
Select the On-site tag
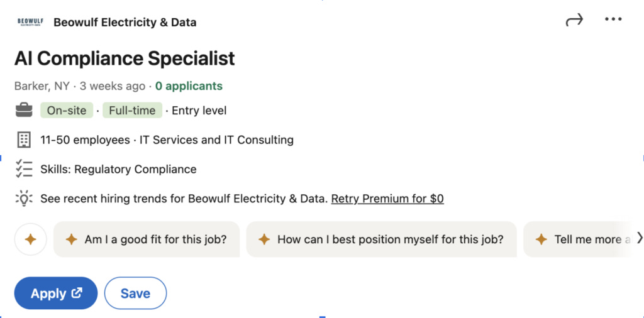67,111
